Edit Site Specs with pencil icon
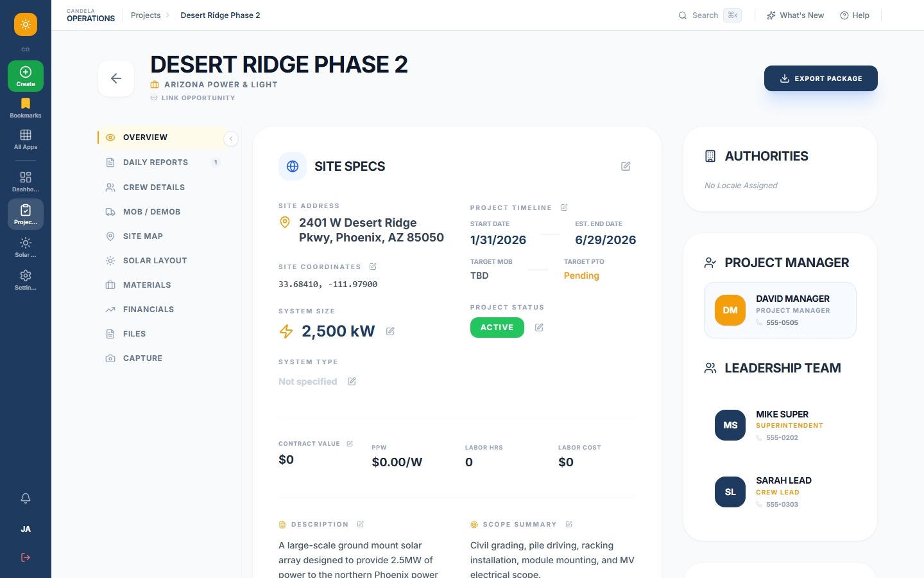Screen dimensions: 924x578 tap(626, 166)
